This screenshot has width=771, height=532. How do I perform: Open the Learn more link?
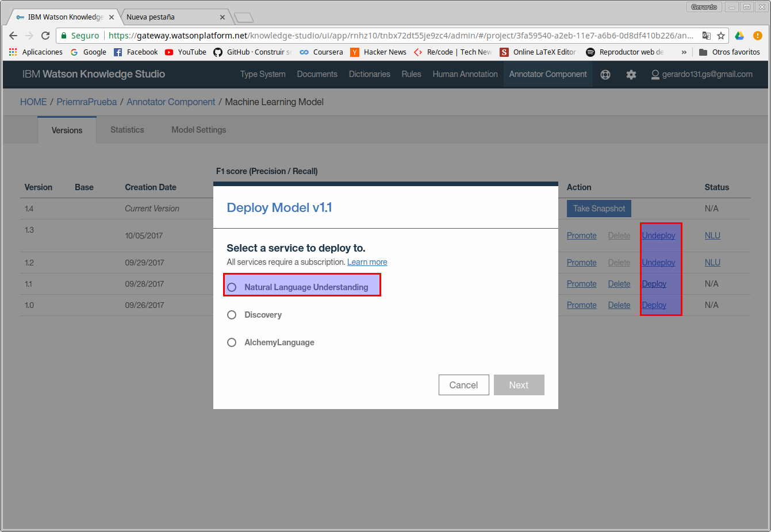tap(367, 262)
